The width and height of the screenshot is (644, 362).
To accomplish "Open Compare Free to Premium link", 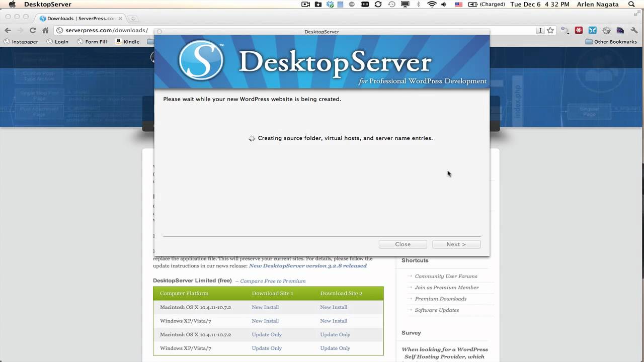I will 273,281.
